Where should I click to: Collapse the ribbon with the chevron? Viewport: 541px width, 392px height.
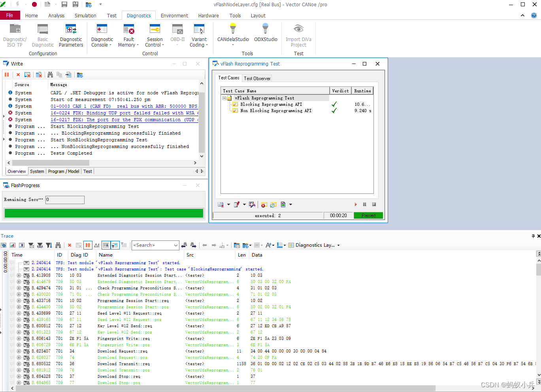(x=522, y=16)
